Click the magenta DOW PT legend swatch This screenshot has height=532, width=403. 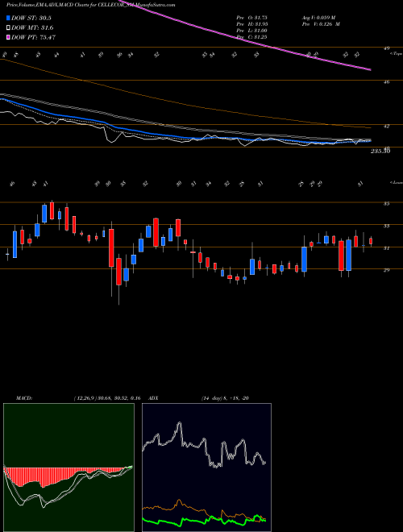[8, 37]
